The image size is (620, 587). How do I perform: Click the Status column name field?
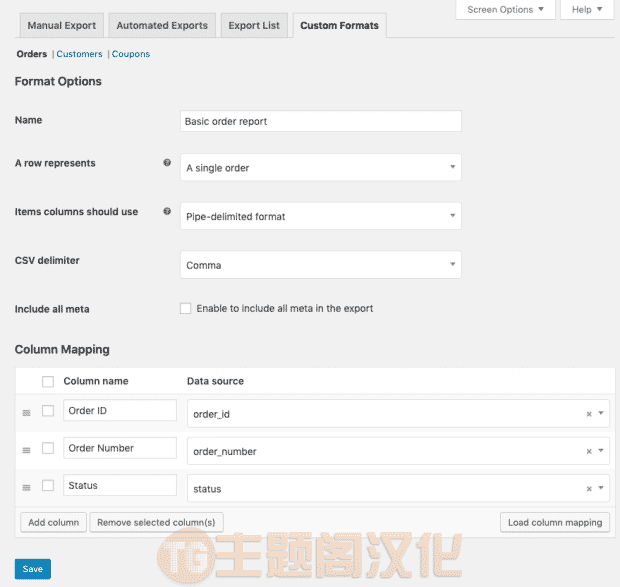pyautogui.click(x=120, y=485)
